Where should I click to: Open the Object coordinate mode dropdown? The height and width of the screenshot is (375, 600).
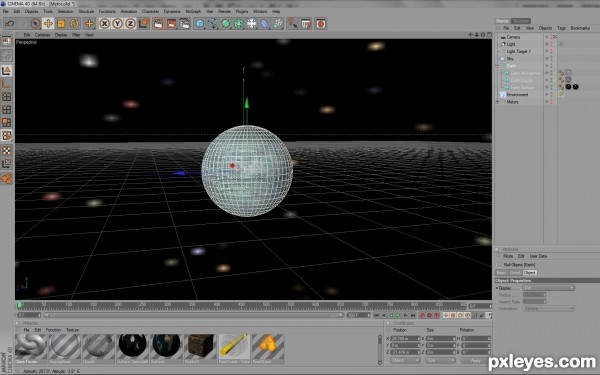click(405, 360)
